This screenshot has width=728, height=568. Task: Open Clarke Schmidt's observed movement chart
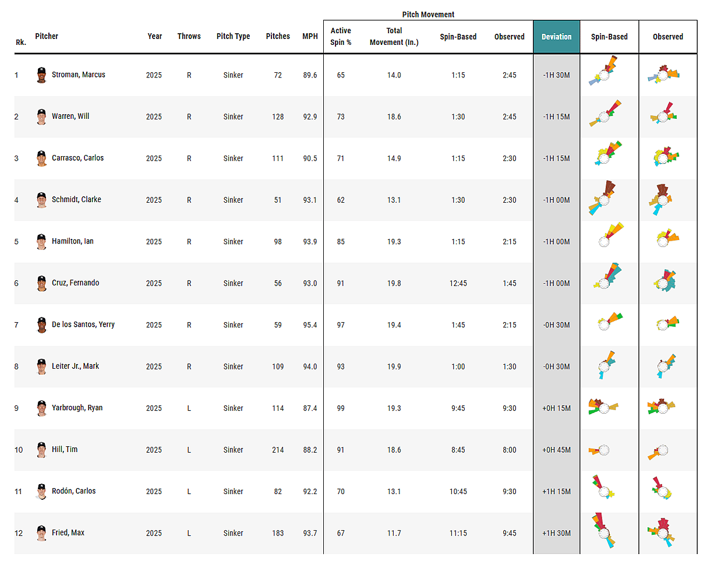(662, 198)
